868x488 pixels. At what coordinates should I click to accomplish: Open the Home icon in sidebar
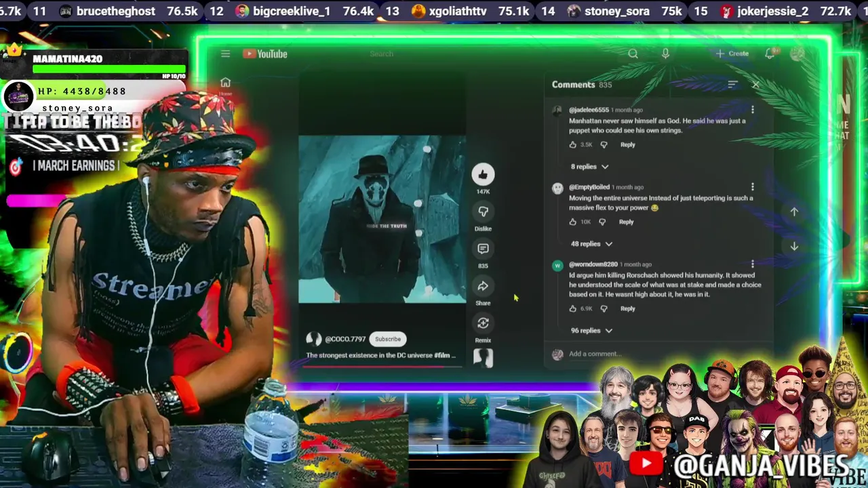click(225, 83)
